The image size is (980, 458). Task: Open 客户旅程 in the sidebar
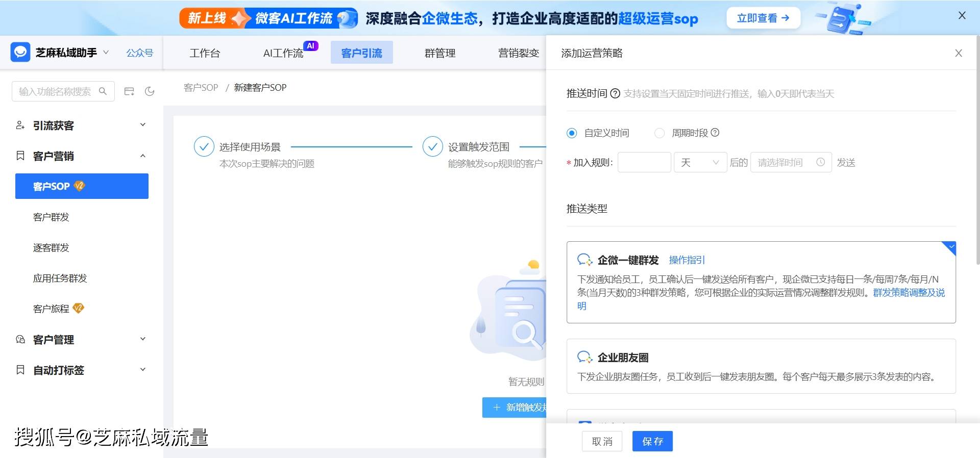(51, 309)
